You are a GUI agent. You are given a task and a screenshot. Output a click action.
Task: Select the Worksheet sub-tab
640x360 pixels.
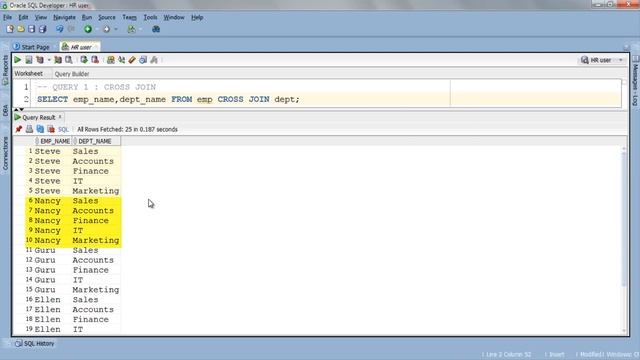click(x=28, y=73)
